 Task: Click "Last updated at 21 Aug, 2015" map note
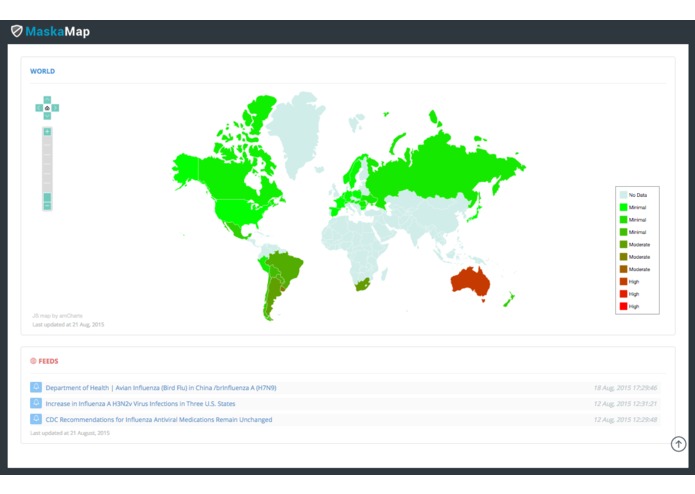tap(68, 325)
